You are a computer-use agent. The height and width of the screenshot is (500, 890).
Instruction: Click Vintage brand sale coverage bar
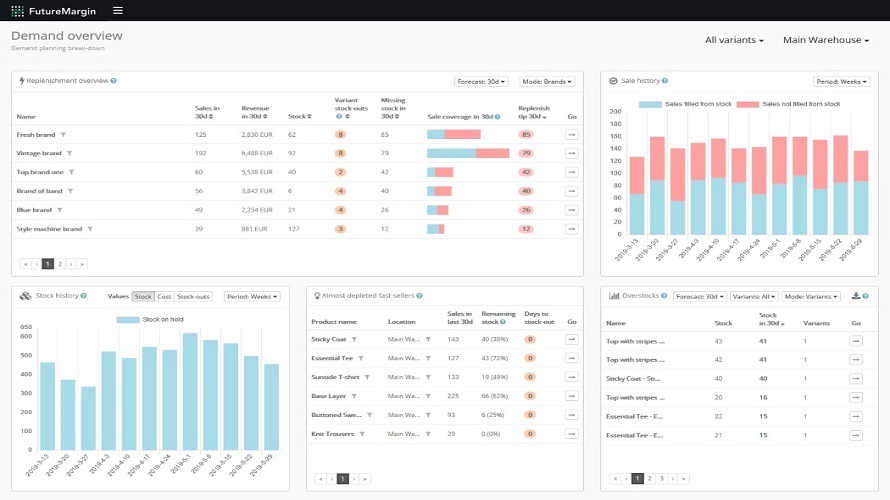tap(468, 153)
